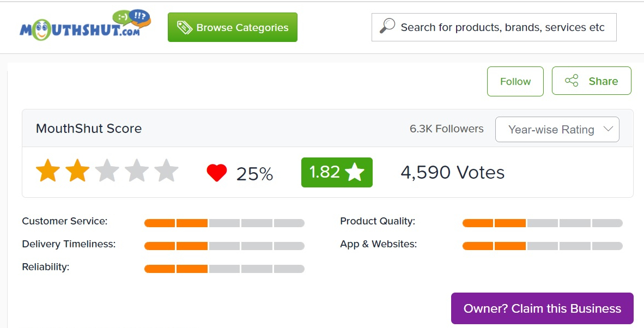This screenshot has height=328, width=644.
Task: Focus the search products and brands field
Action: (x=502, y=27)
